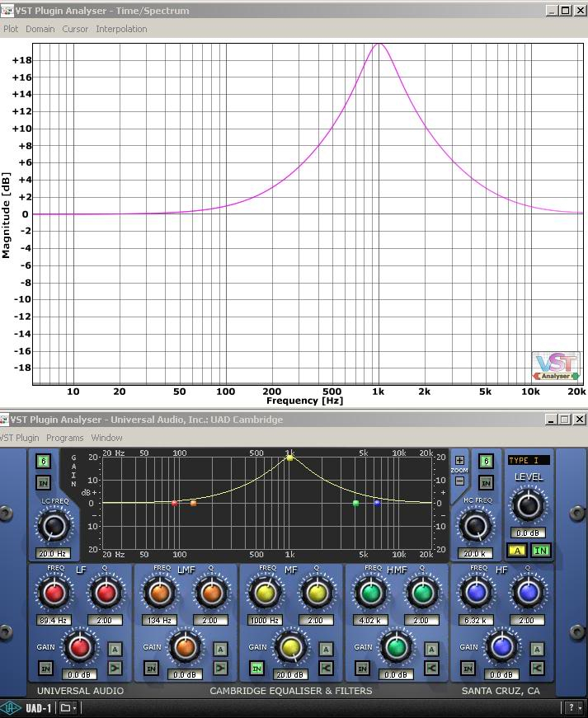Image resolution: width=588 pixels, height=718 pixels.
Task: Click the UAD-1 logo in bottom toolbar
Action: point(28,708)
